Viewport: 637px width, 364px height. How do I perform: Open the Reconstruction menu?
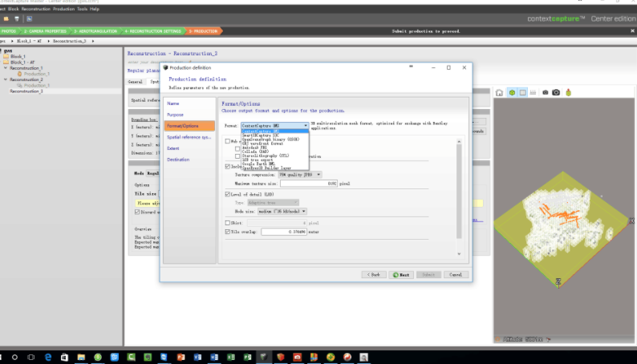pos(36,9)
